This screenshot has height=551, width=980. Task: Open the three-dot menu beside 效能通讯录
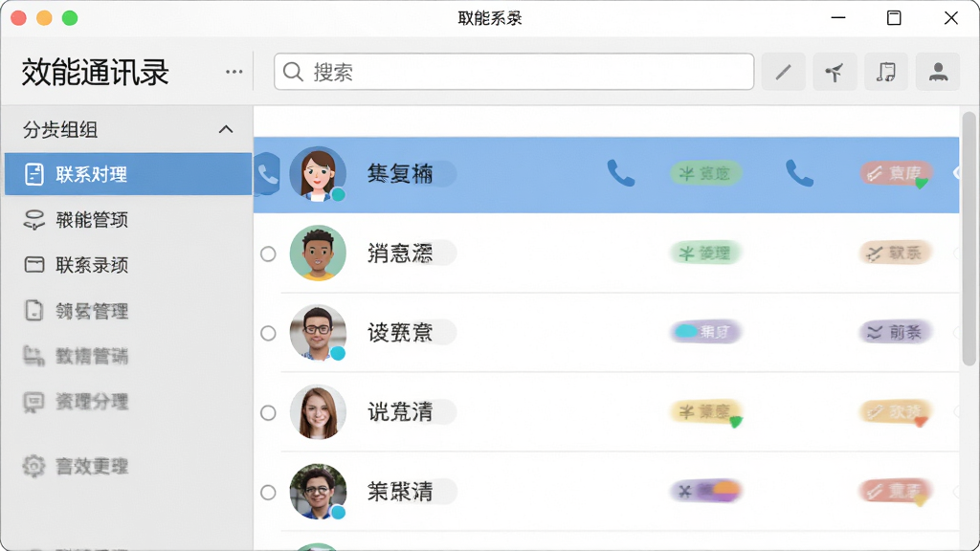tap(234, 72)
